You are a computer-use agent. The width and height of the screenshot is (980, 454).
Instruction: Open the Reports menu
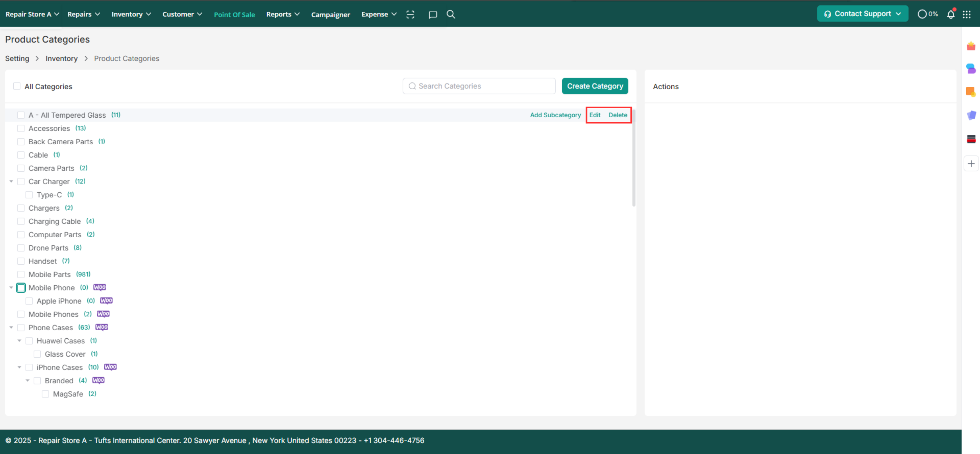pyautogui.click(x=283, y=14)
